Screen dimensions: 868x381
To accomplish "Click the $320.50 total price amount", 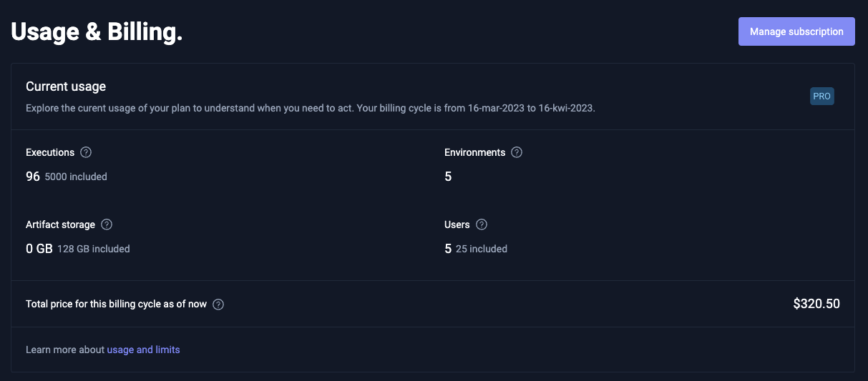I will (816, 304).
